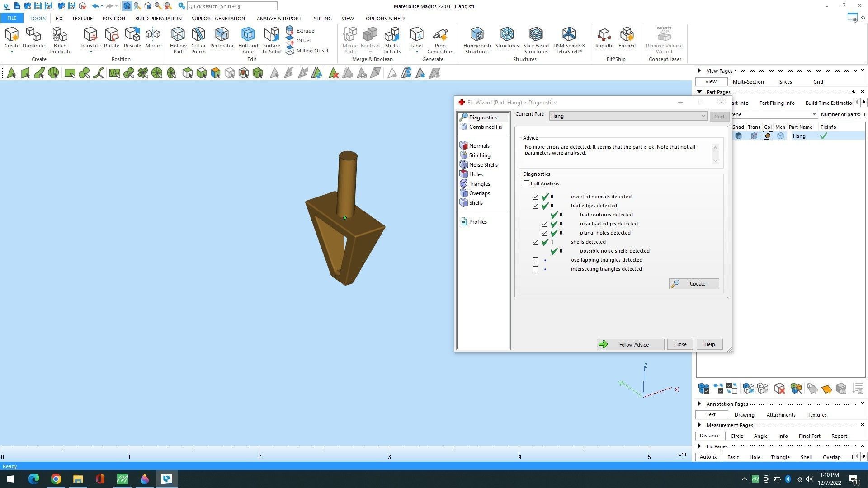Image resolution: width=868 pixels, height=488 pixels.
Task: Click the Hang part color swatch
Action: 768,136
